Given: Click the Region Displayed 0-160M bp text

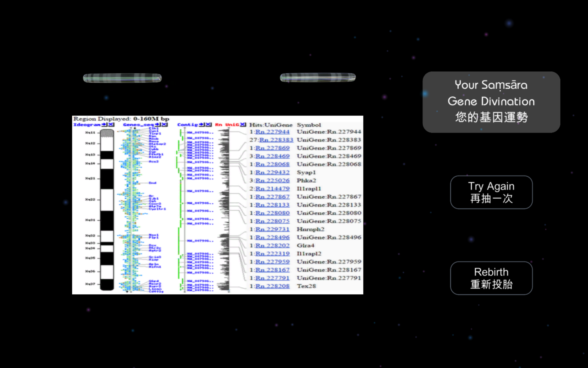Looking at the screenshot, I should [121, 119].
